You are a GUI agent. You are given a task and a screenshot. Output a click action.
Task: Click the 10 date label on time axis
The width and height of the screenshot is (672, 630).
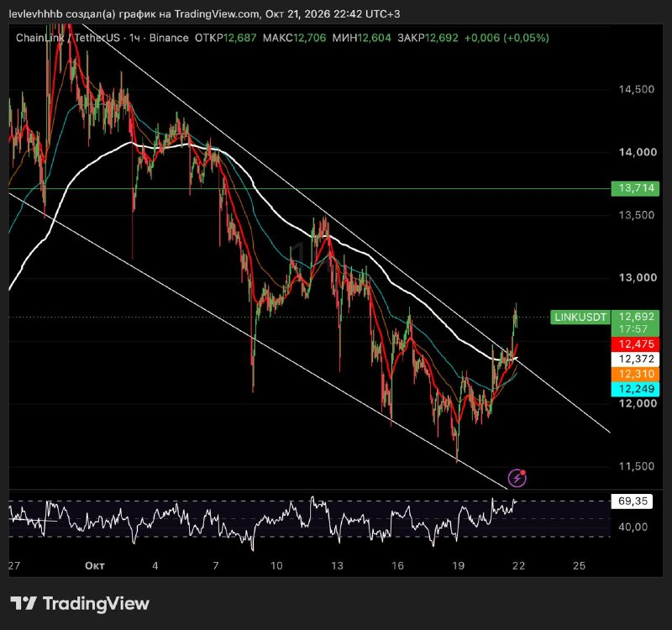click(276, 565)
